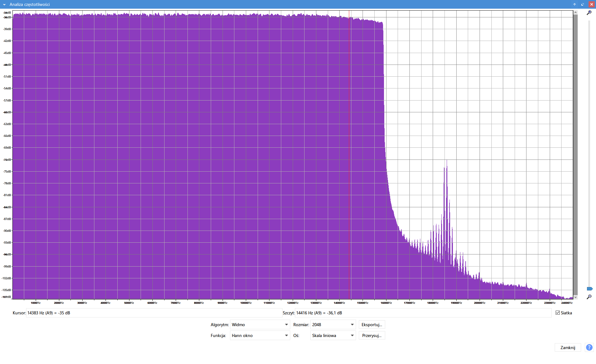This screenshot has width=596, height=364.
Task: Click the plot scrollbar up arrow
Action: pos(576,12)
